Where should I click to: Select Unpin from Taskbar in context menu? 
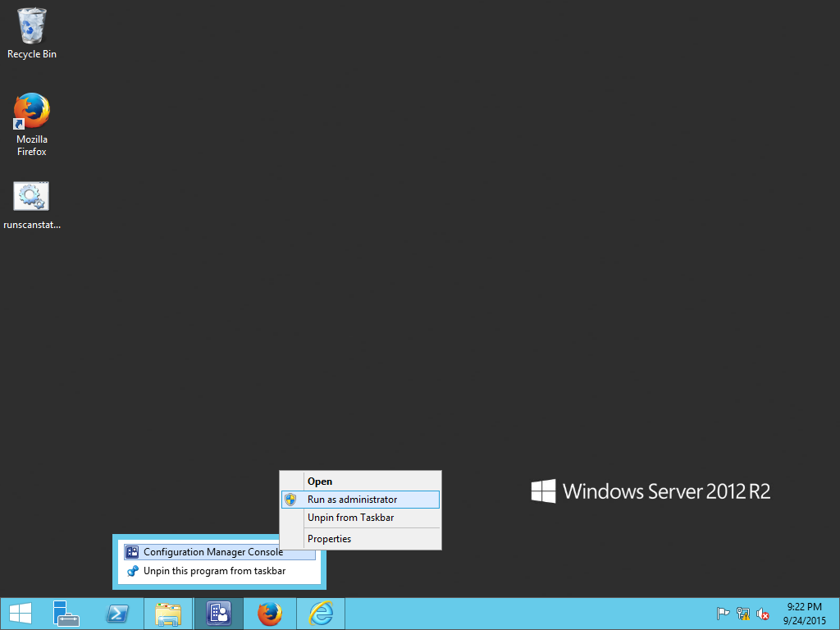[360, 518]
